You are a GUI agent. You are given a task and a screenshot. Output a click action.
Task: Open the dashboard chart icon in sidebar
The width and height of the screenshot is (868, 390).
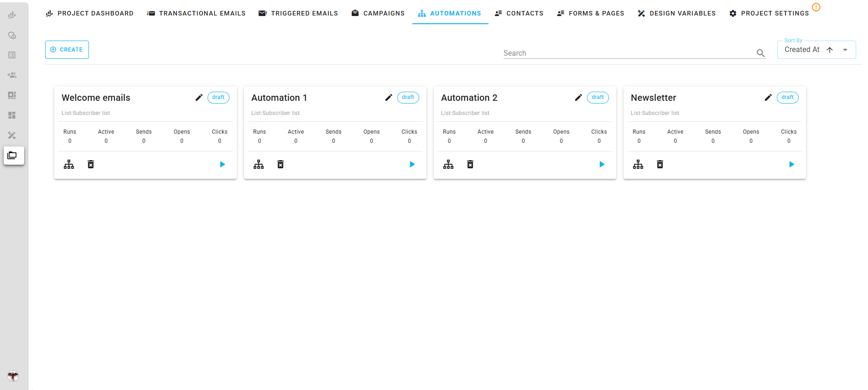tap(12, 15)
